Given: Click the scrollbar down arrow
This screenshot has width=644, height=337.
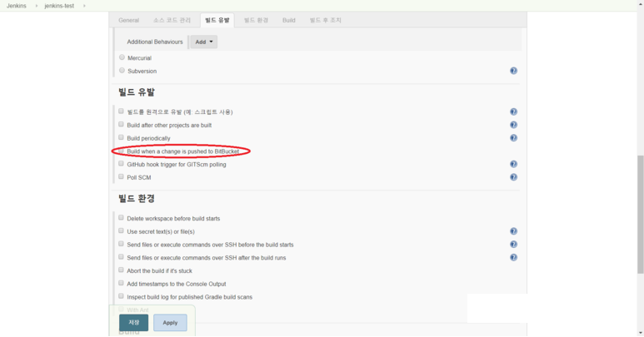Looking at the screenshot, I should [641, 333].
